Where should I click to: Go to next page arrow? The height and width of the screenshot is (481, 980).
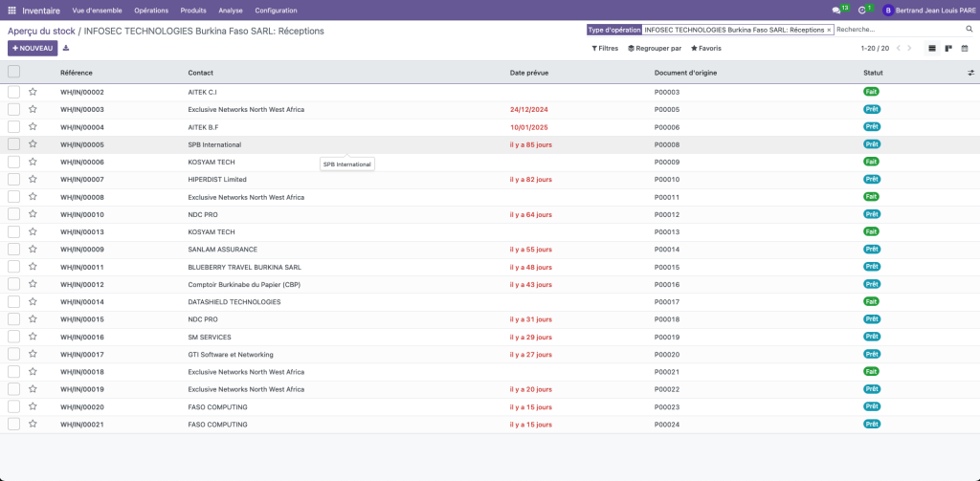point(909,48)
